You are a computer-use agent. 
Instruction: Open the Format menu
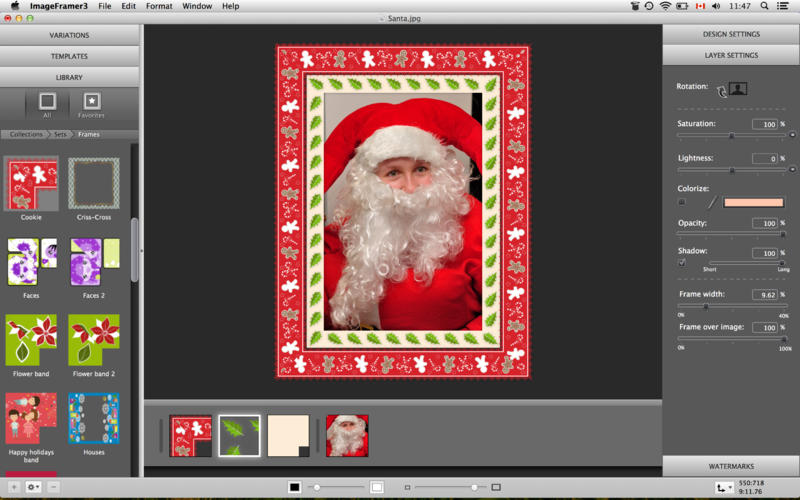coord(159,6)
